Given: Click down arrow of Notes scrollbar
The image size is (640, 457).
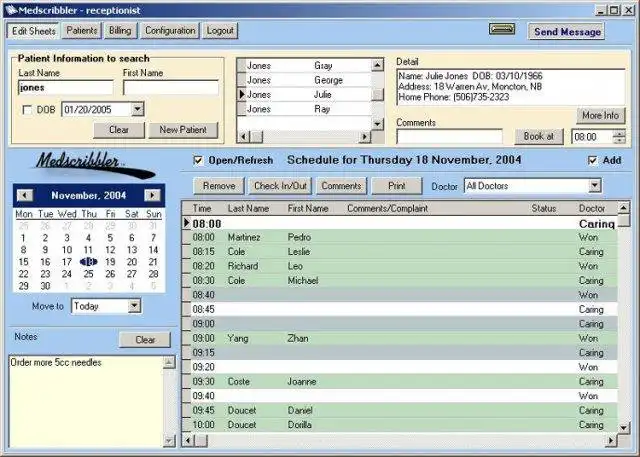Looking at the screenshot, I should click(x=169, y=440).
